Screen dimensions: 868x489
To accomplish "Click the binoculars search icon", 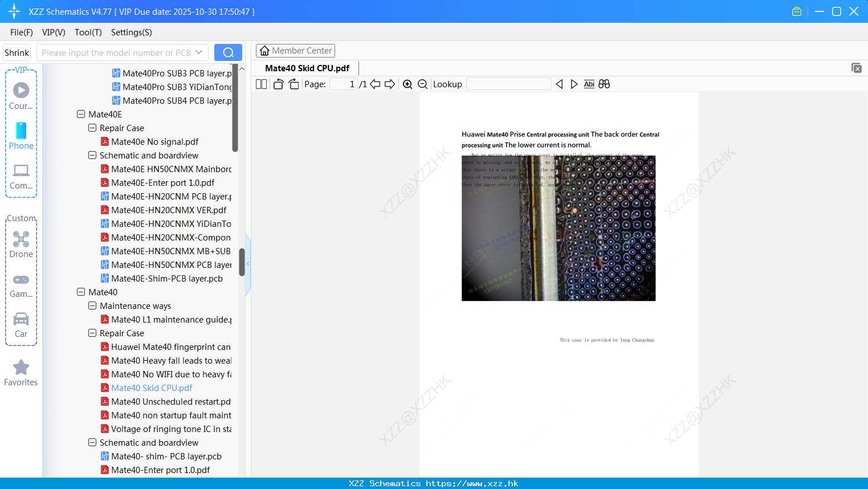I will [x=604, y=84].
